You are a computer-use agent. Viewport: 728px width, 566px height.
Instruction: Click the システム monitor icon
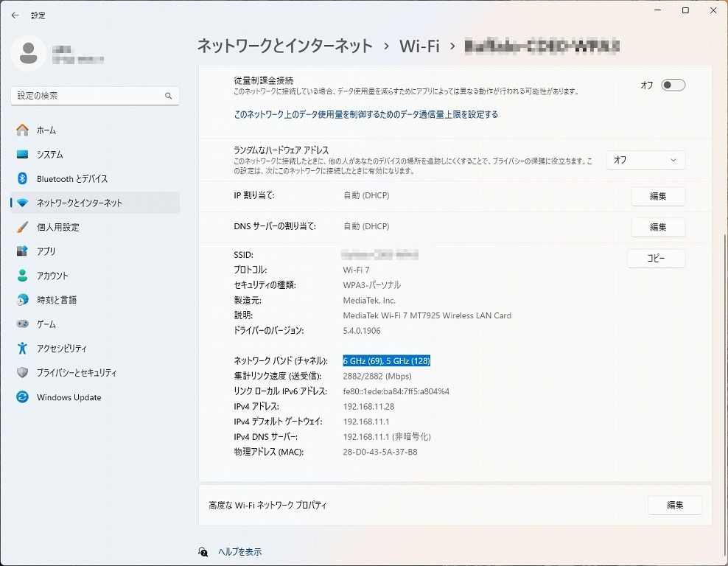tap(22, 154)
